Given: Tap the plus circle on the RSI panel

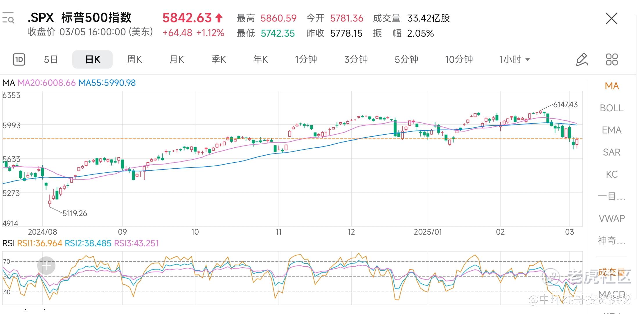Looking at the screenshot, I should [46, 265].
